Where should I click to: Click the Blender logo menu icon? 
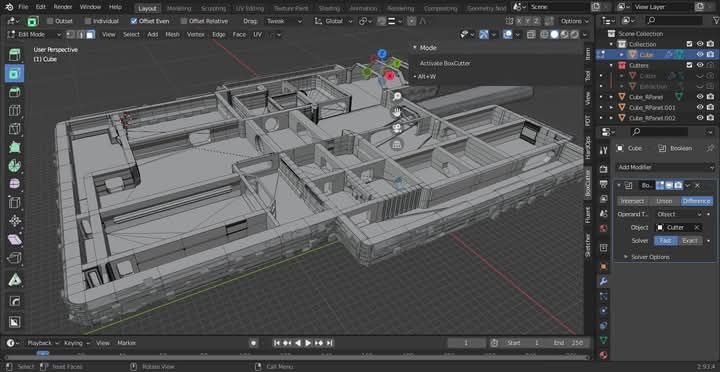point(9,7)
